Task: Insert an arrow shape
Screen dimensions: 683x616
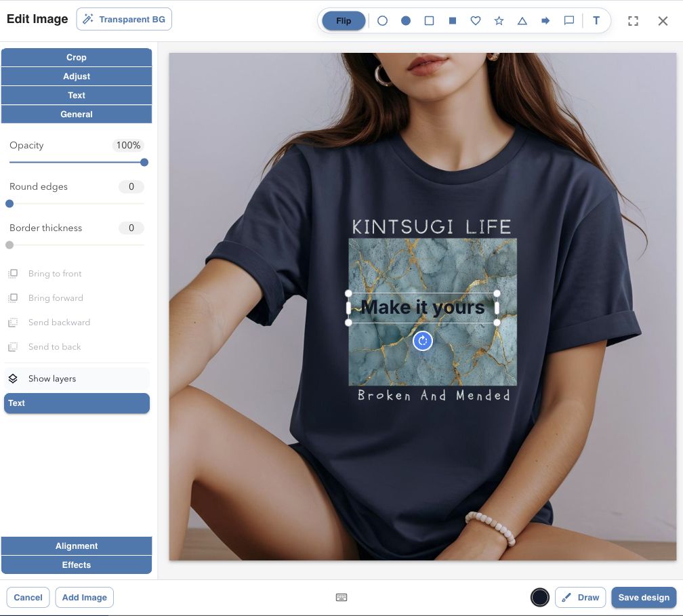Action: (x=545, y=21)
